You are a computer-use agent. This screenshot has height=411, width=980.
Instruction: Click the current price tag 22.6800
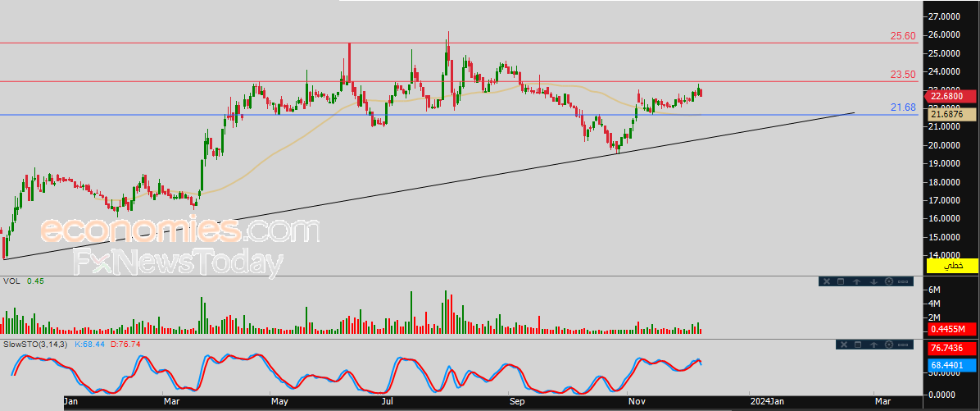pos(952,96)
